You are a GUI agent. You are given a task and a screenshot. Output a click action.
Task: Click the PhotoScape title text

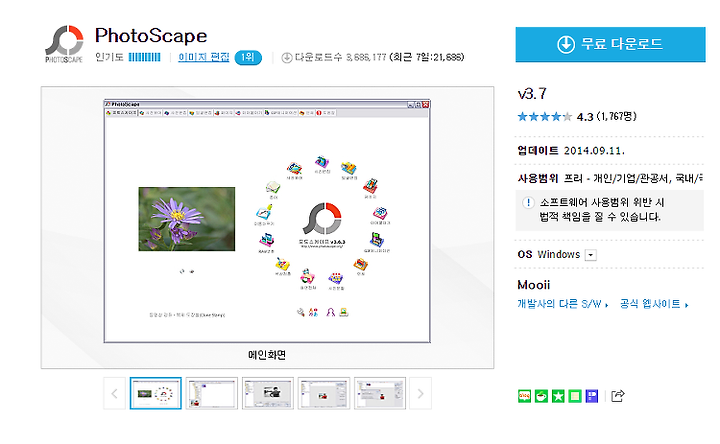click(151, 36)
